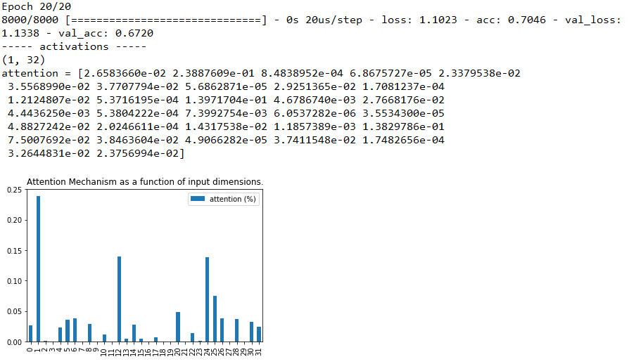
Task: Click the value 1.3829786e-01
Action: (x=404, y=126)
